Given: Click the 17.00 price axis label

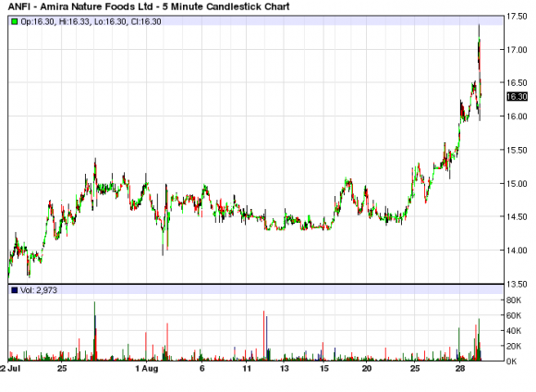Looking at the screenshot, I should [x=517, y=50].
